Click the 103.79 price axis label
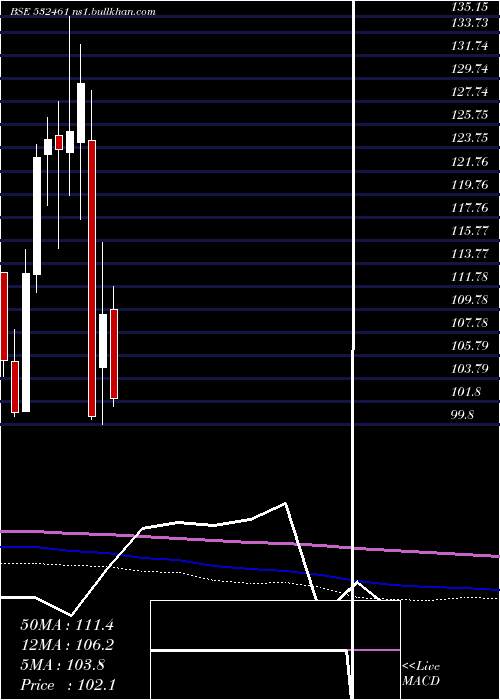The image size is (500, 700). click(469, 369)
